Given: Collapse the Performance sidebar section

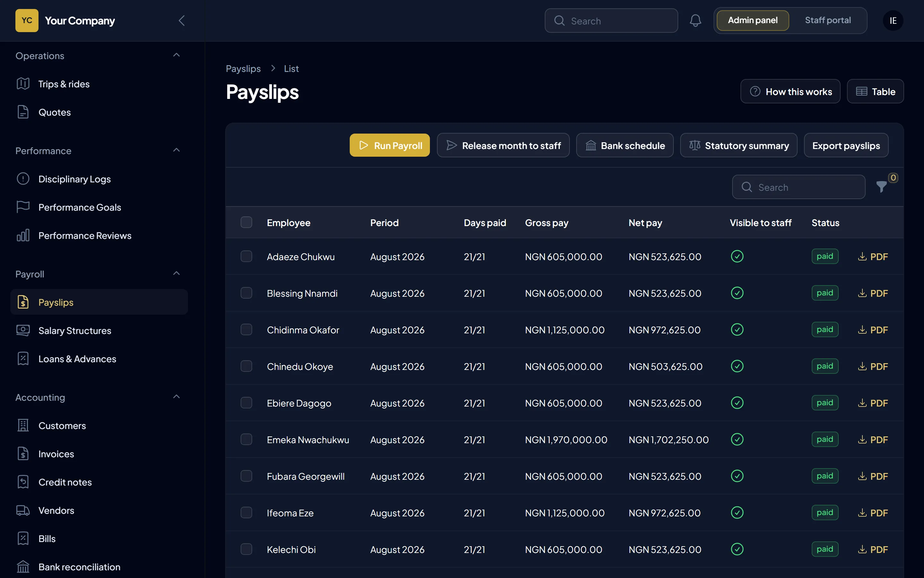Looking at the screenshot, I should (176, 150).
